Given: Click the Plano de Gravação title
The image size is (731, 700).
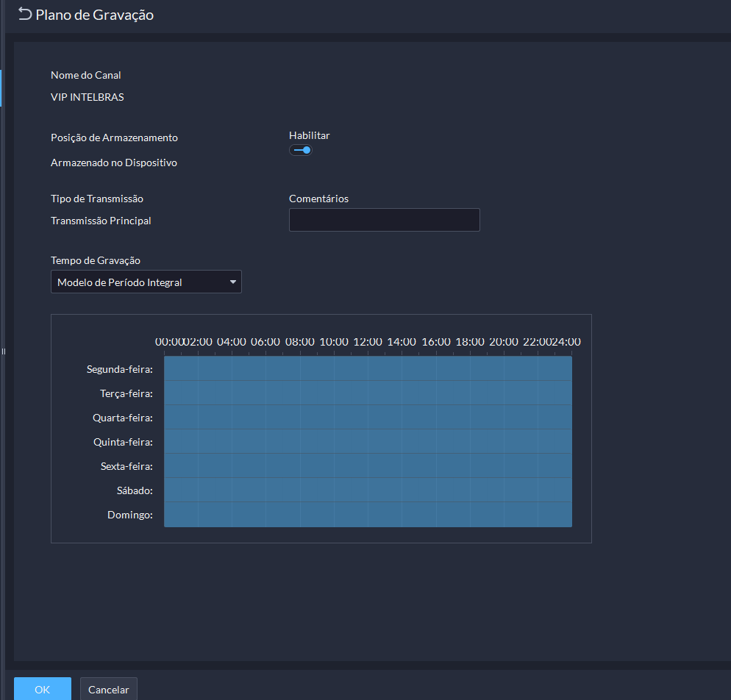Looking at the screenshot, I should (95, 15).
